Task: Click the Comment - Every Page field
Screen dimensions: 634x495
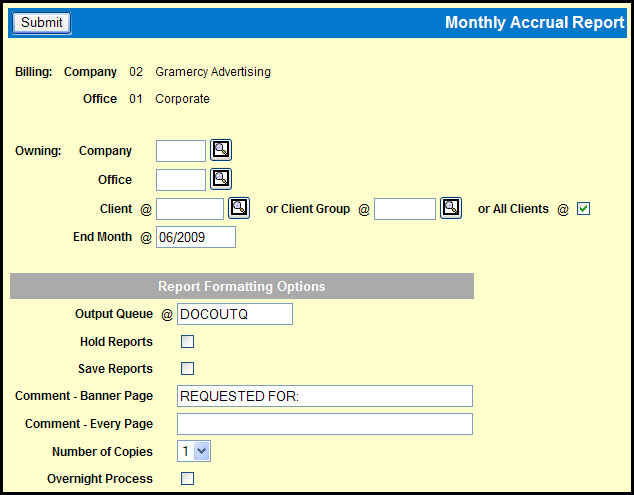Action: tap(323, 424)
